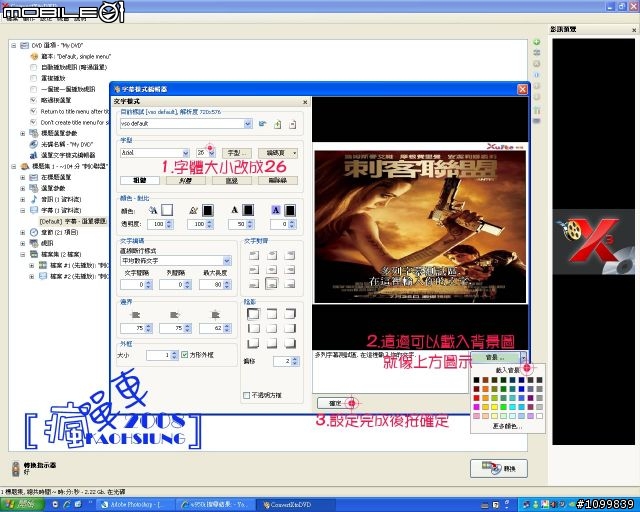Collapse the DVD 選項 My DVD tree node
Viewport: 640px width, 512px height.
13,45
